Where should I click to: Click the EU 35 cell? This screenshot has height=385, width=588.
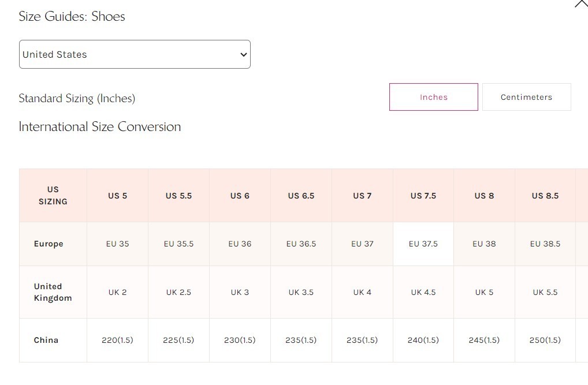[117, 244]
